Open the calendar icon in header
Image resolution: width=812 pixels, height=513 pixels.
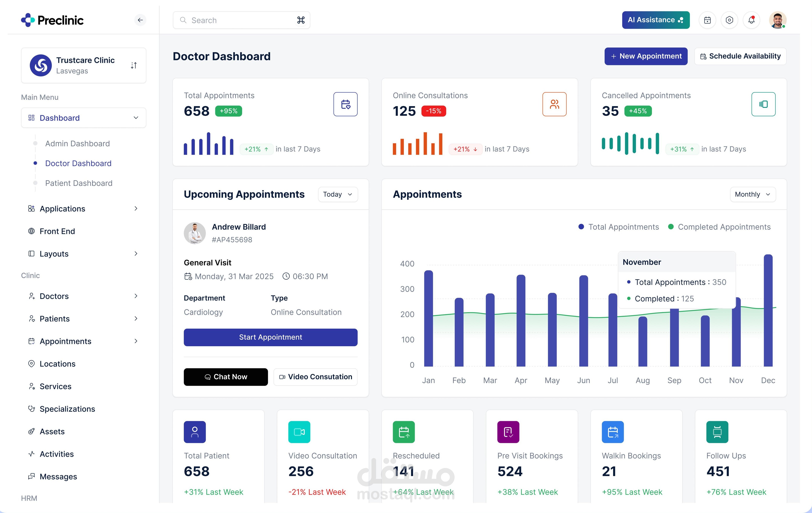[x=707, y=20]
